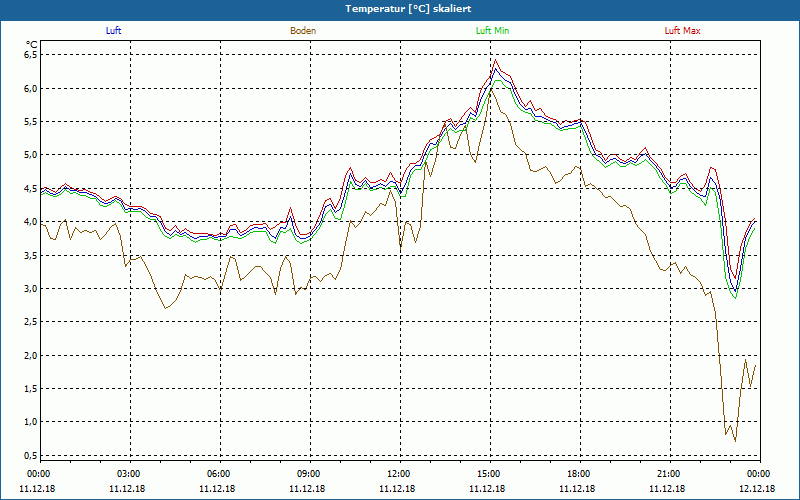Click the 09:00 time axis label
This screenshot has height=500, width=800.
310,474
